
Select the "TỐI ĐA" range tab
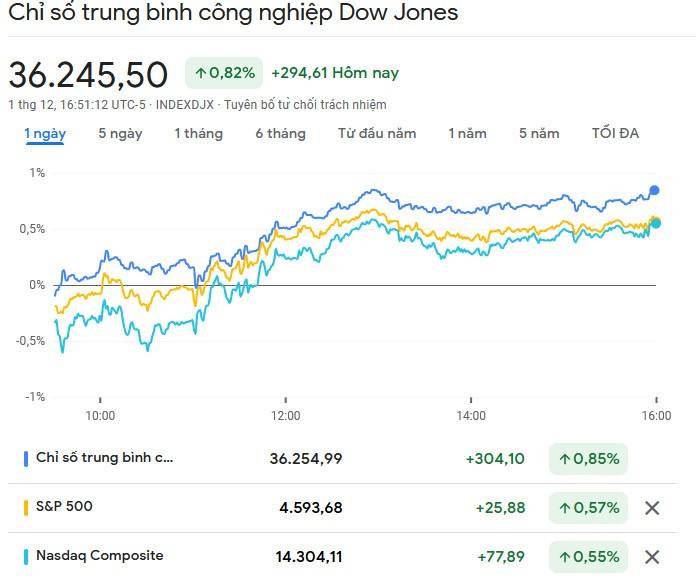pos(615,134)
